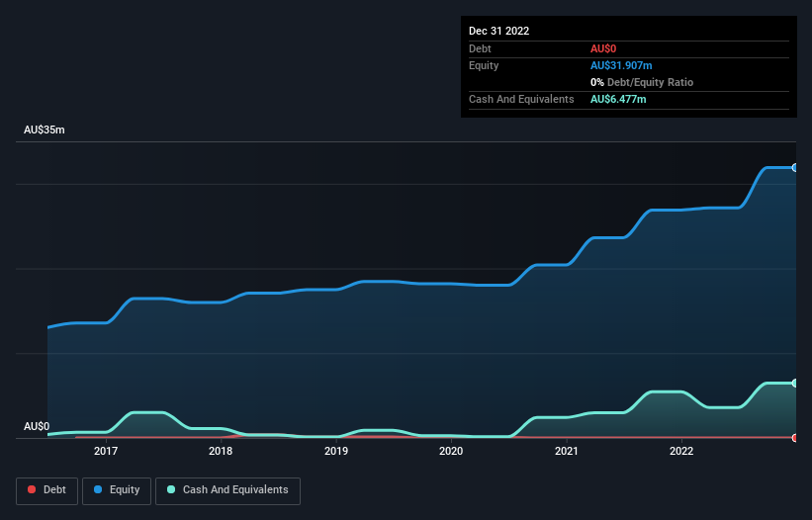Click the red Debt endpoint marker
Image resolution: width=812 pixels, height=520 pixels.
[795, 438]
